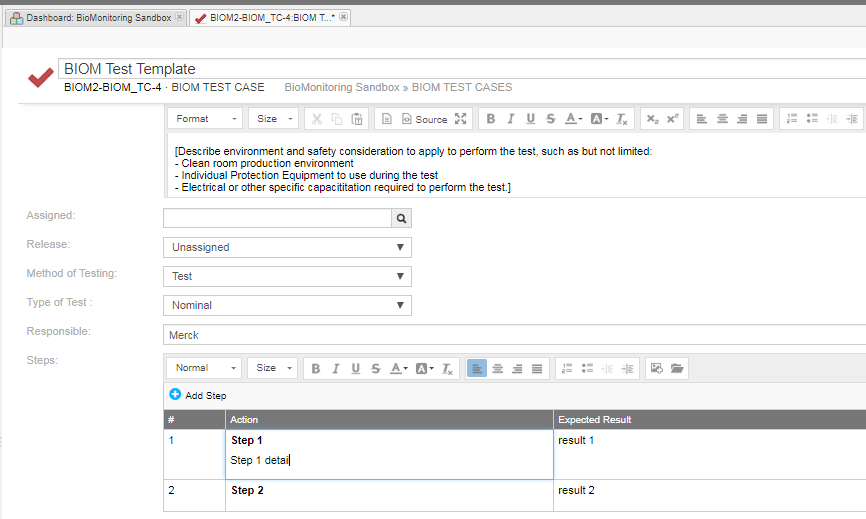This screenshot has height=519, width=866.
Task: Open text color picker in description toolbar
Action: point(573,119)
